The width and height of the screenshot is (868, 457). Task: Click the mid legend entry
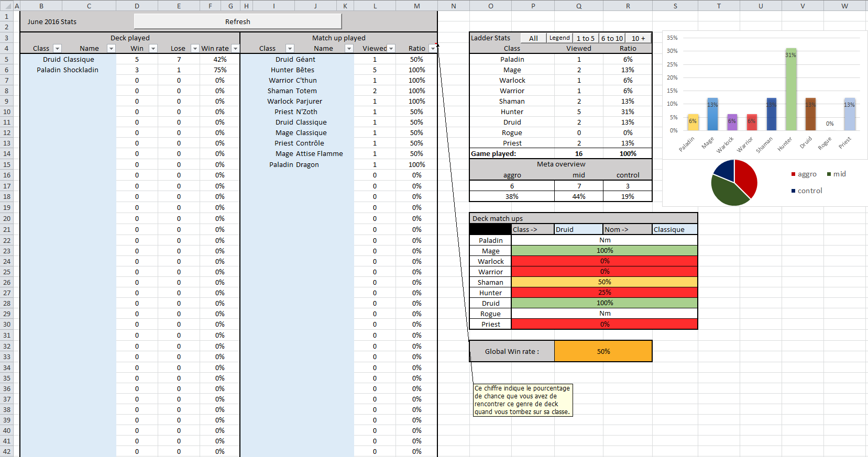point(837,174)
